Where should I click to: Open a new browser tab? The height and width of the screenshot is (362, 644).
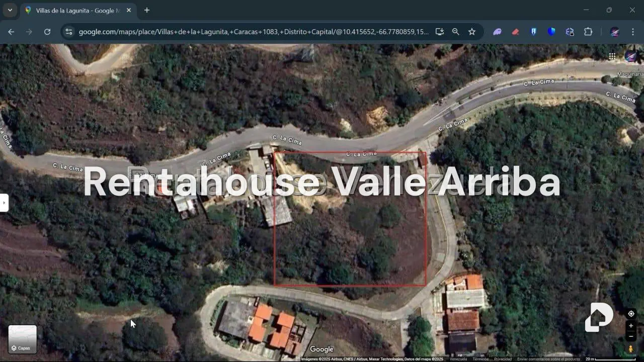click(x=147, y=10)
